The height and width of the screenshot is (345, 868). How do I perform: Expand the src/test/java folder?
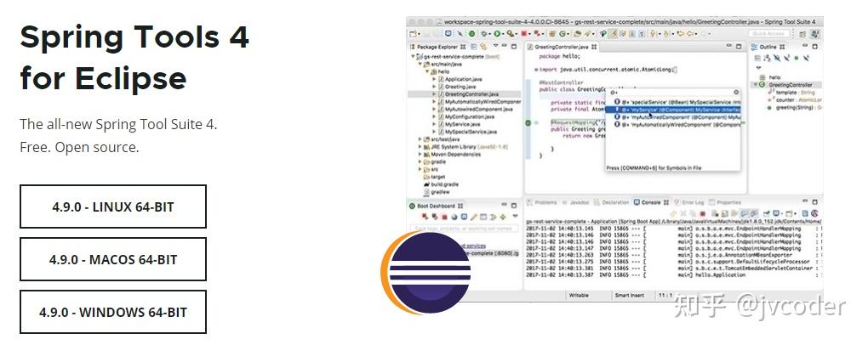coord(420,140)
